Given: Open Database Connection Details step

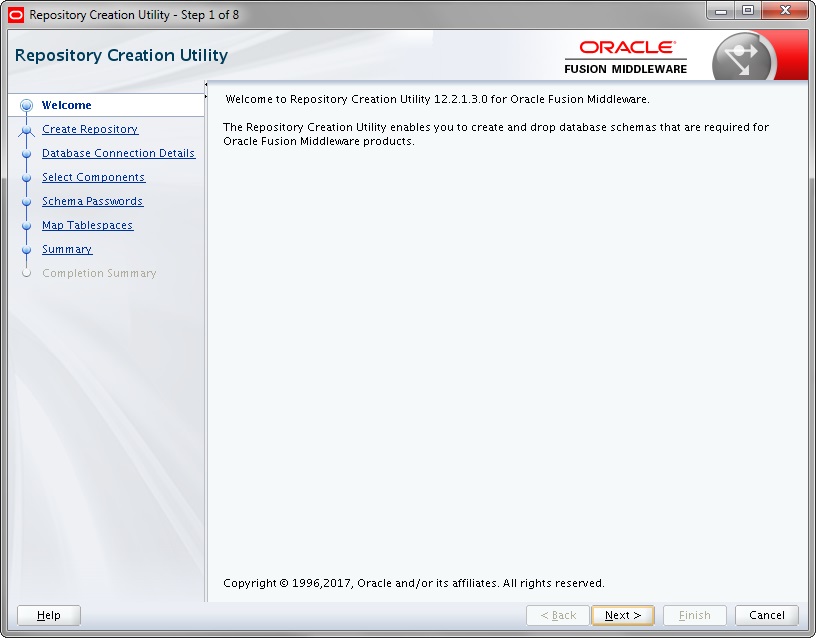Looking at the screenshot, I should click(119, 153).
